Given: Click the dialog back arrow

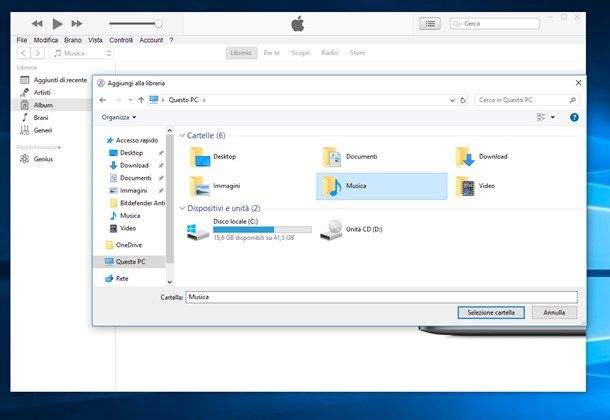Looking at the screenshot, I should point(103,100).
